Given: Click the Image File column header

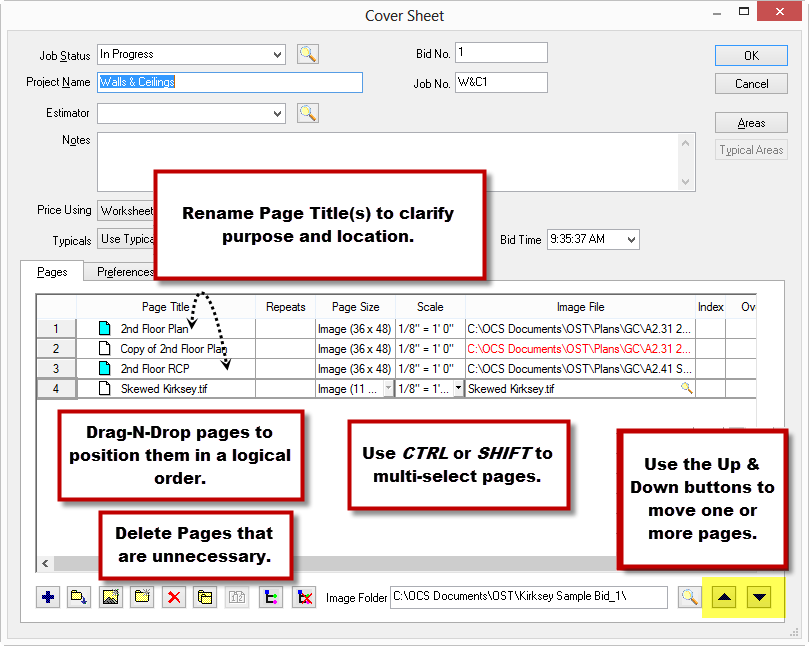Looking at the screenshot, I should [580, 307].
